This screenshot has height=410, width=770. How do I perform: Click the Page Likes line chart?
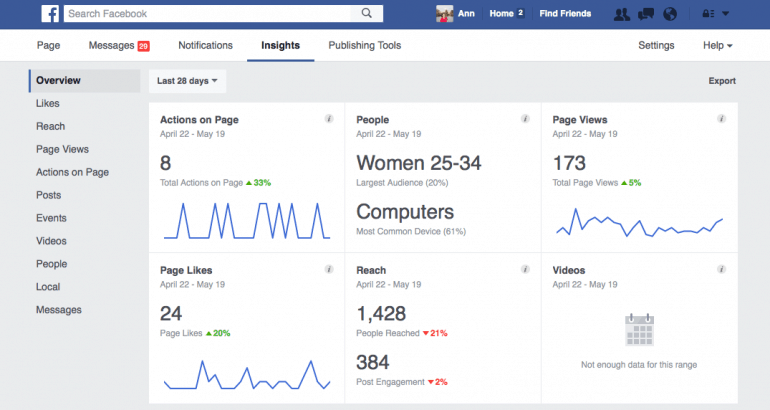(x=247, y=375)
